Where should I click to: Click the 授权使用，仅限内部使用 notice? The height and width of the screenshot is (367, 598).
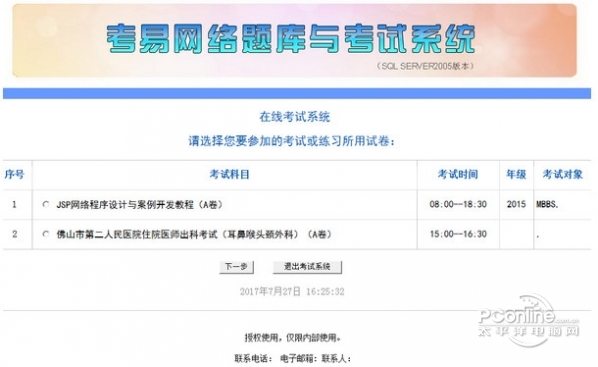click(293, 338)
